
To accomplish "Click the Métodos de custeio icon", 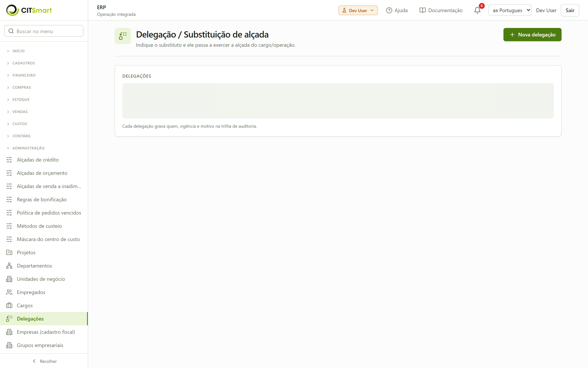I will point(9,226).
